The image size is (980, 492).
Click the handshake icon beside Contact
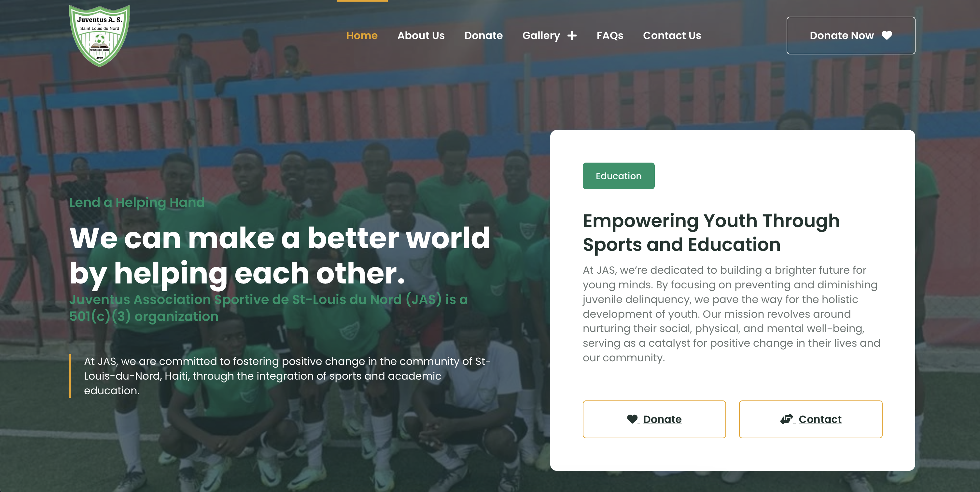click(x=786, y=419)
